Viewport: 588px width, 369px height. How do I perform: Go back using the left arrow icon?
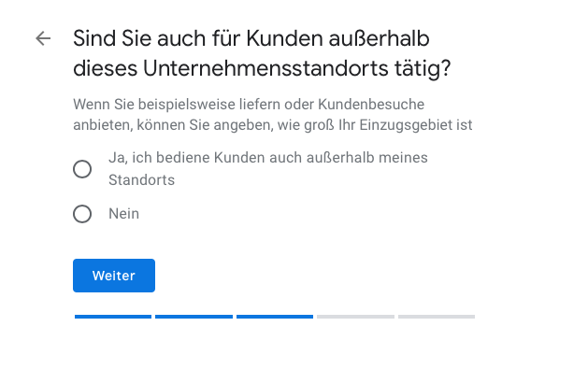[43, 38]
